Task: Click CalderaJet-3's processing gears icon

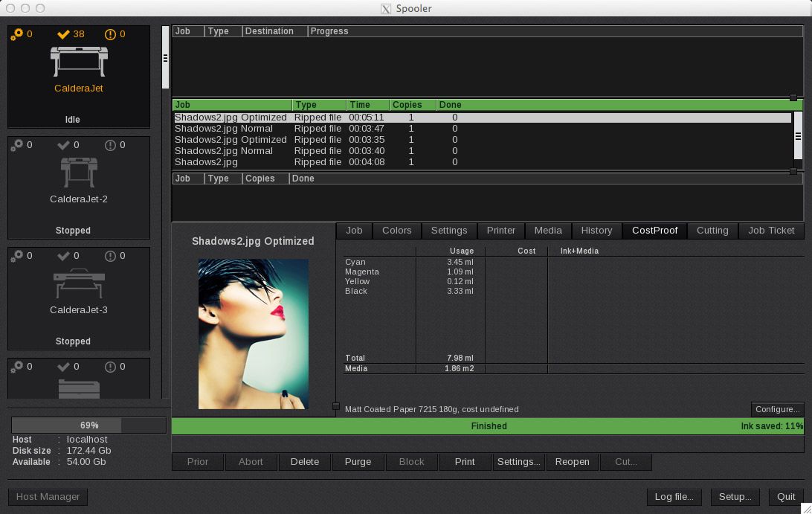Action: point(16,256)
